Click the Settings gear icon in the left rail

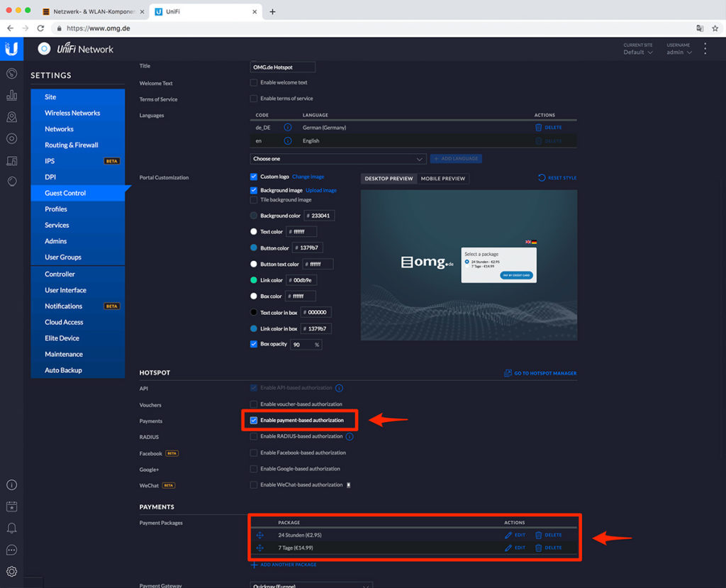tap(11, 571)
